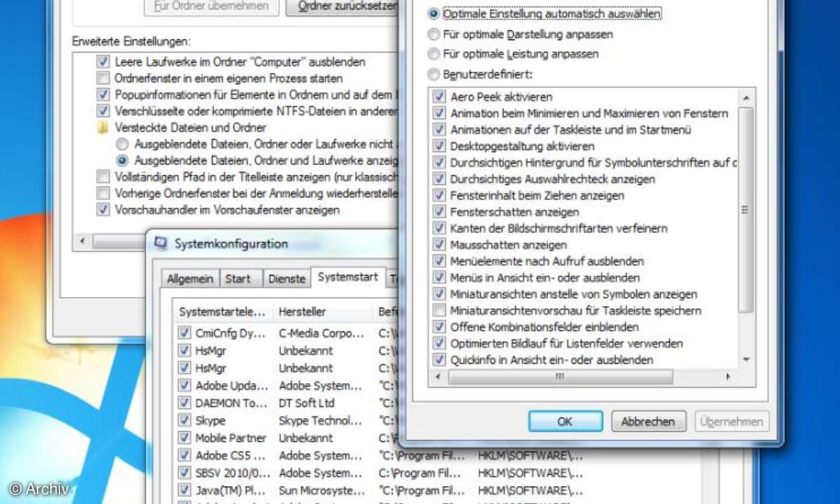Uncheck Aero Peek aktivieren
This screenshot has height=504, width=840.
tap(439, 97)
